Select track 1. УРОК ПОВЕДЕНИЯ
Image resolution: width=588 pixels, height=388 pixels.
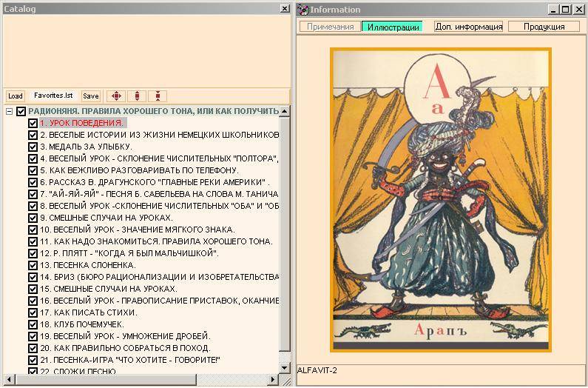coord(83,123)
